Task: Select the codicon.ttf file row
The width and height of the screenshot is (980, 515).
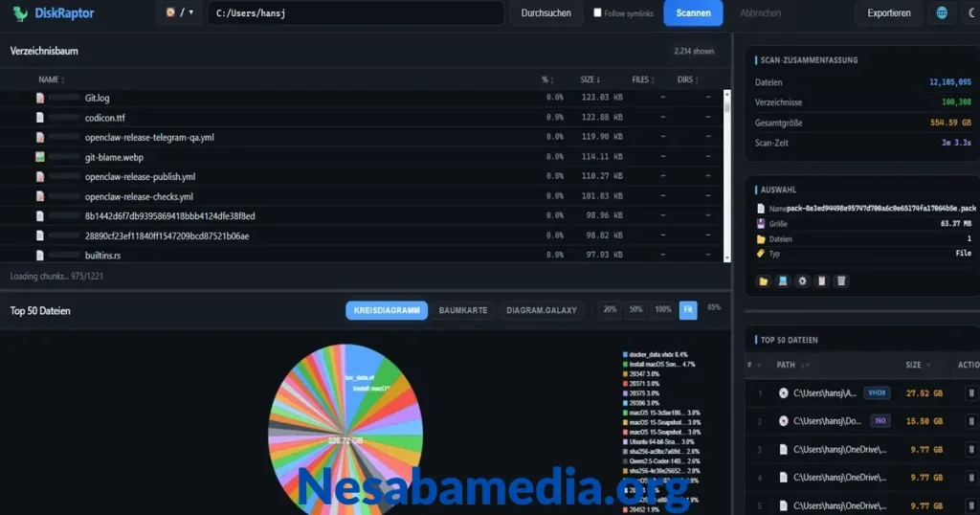Action: pyautogui.click(x=361, y=117)
